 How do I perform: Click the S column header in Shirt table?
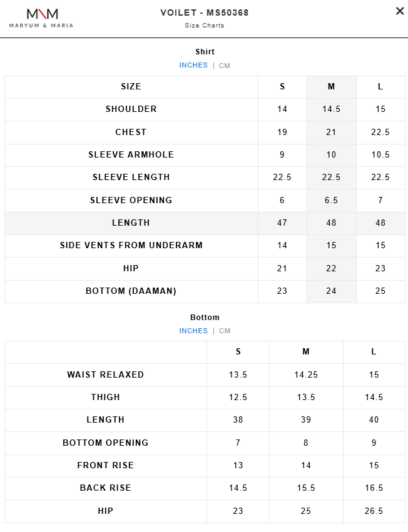(282, 87)
